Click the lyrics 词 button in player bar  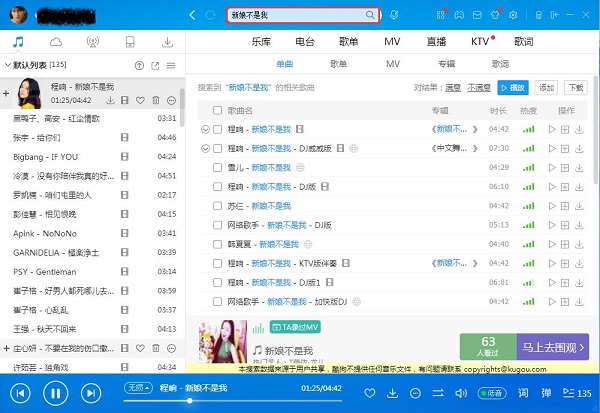coord(522,392)
